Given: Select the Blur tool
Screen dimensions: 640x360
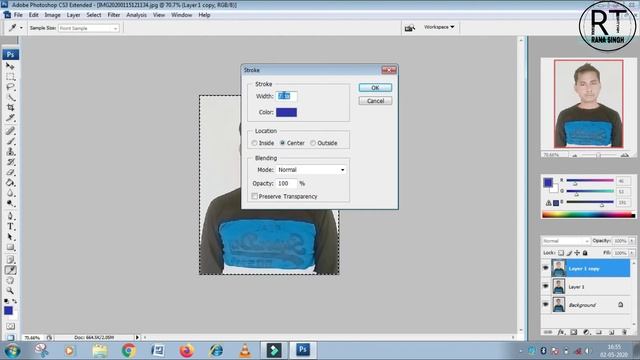Looking at the screenshot, I should click(x=10, y=193).
